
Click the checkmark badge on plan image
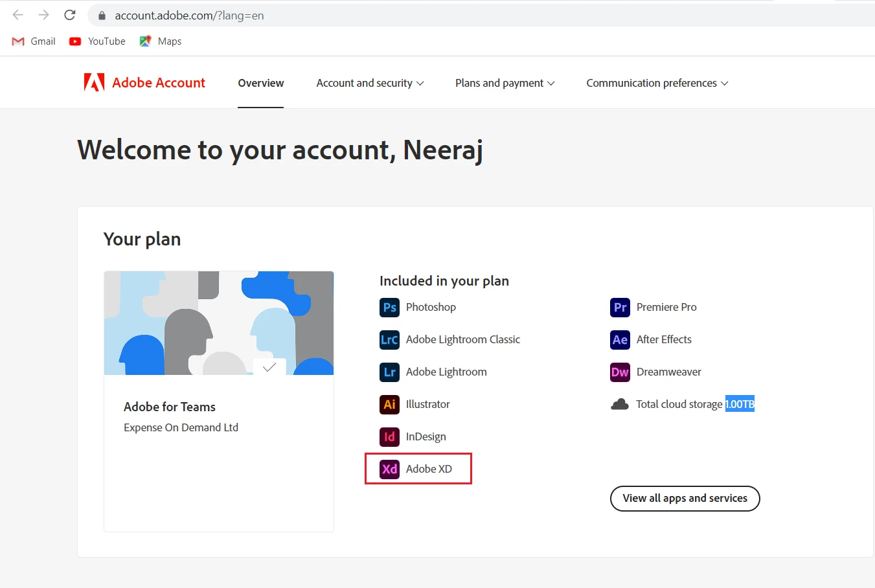pos(269,367)
